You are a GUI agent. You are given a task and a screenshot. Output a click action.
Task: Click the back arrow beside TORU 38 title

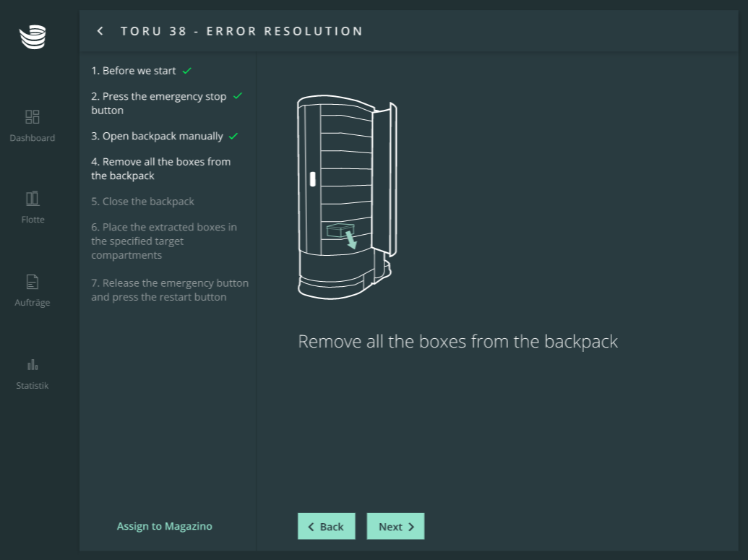[100, 31]
